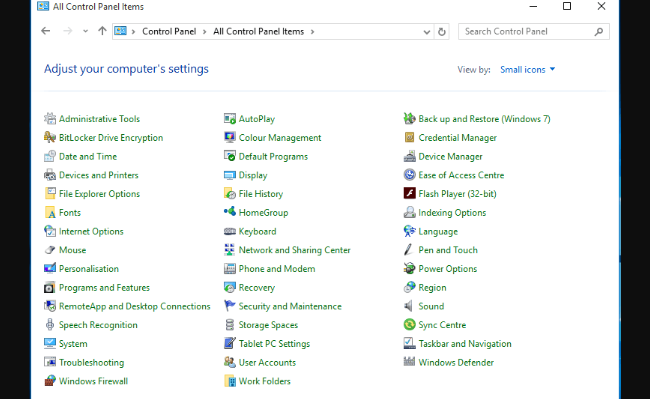
Task: Click the Personalisation icon
Action: point(50,268)
